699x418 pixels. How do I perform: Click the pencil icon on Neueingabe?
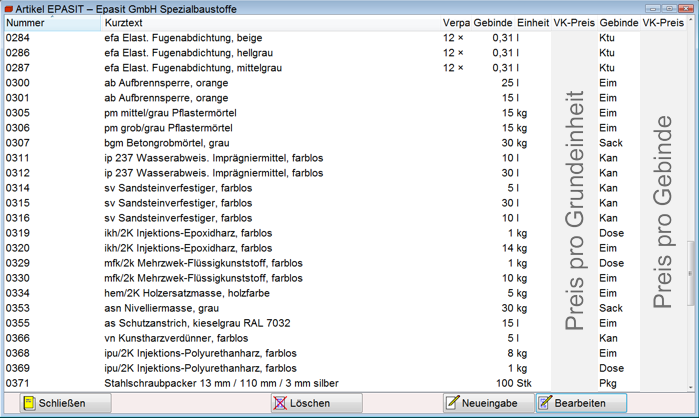tap(452, 402)
